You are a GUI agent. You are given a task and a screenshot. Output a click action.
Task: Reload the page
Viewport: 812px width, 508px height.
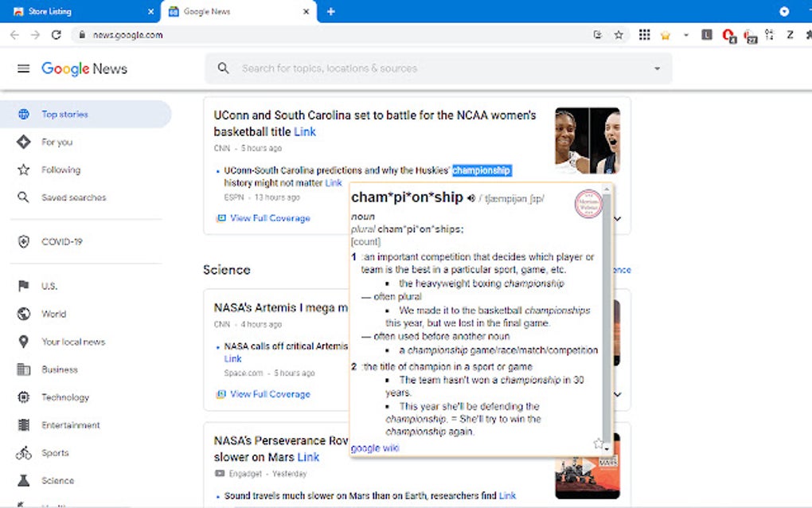pos(55,34)
